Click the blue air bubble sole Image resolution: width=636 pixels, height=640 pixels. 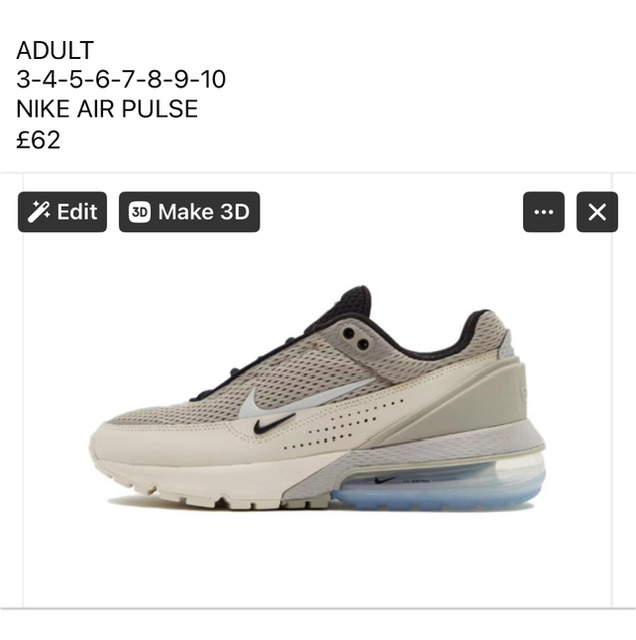(439, 488)
